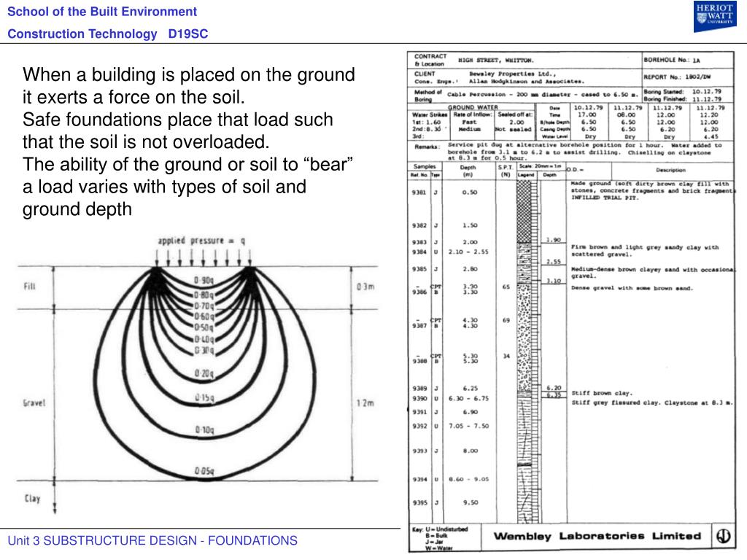This screenshot has height=560, width=747.
Task: Click sample reference number 9381
Action: click(419, 192)
